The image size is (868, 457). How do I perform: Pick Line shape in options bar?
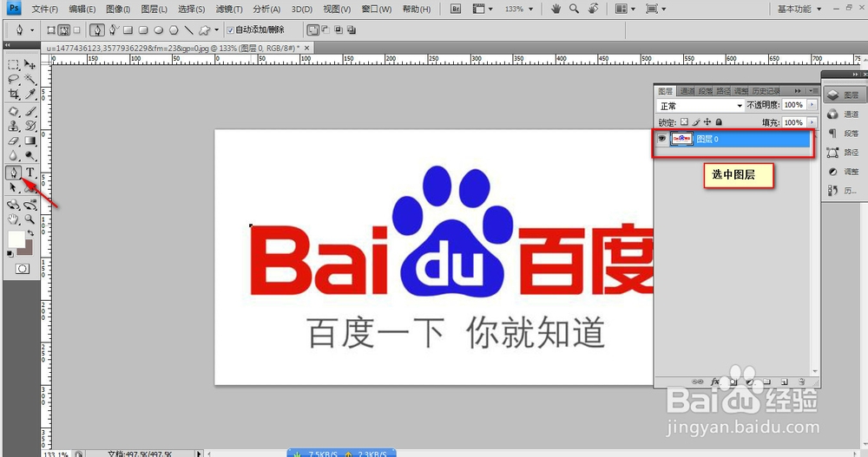tap(188, 29)
